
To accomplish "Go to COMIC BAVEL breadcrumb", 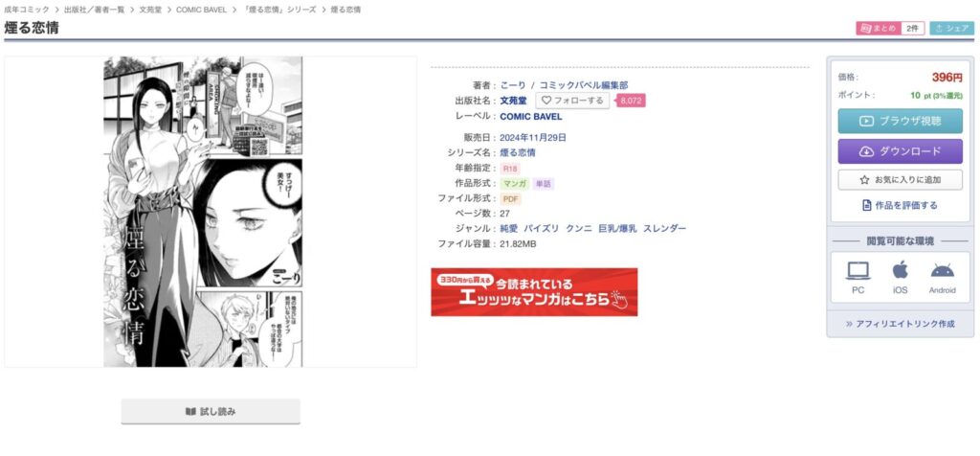I will [201, 10].
